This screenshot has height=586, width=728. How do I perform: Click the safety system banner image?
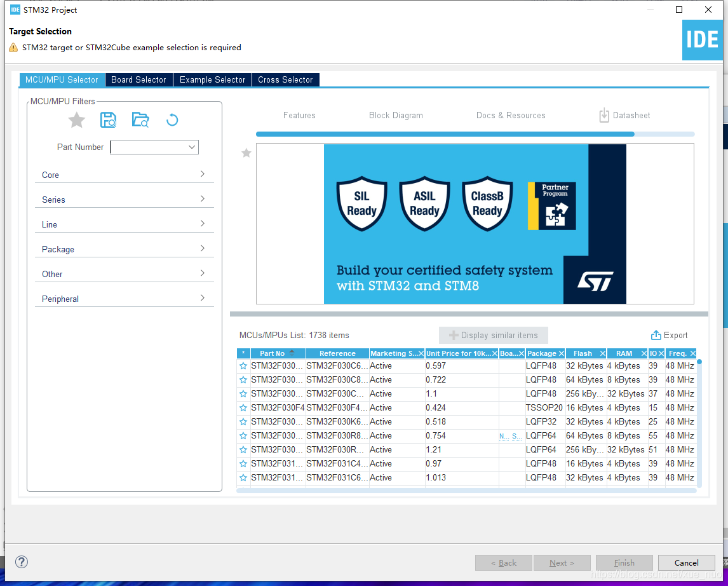click(x=475, y=224)
